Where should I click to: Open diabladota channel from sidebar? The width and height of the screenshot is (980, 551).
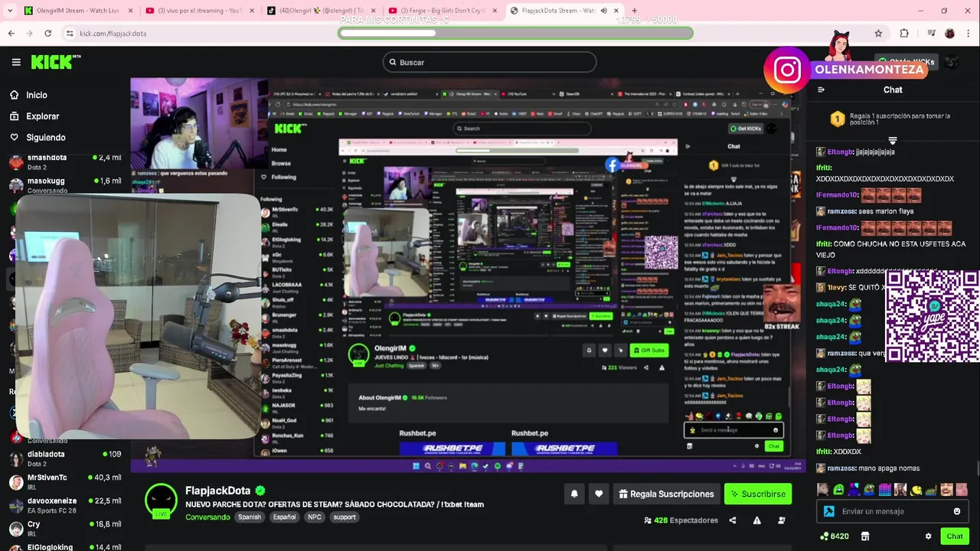65,458
